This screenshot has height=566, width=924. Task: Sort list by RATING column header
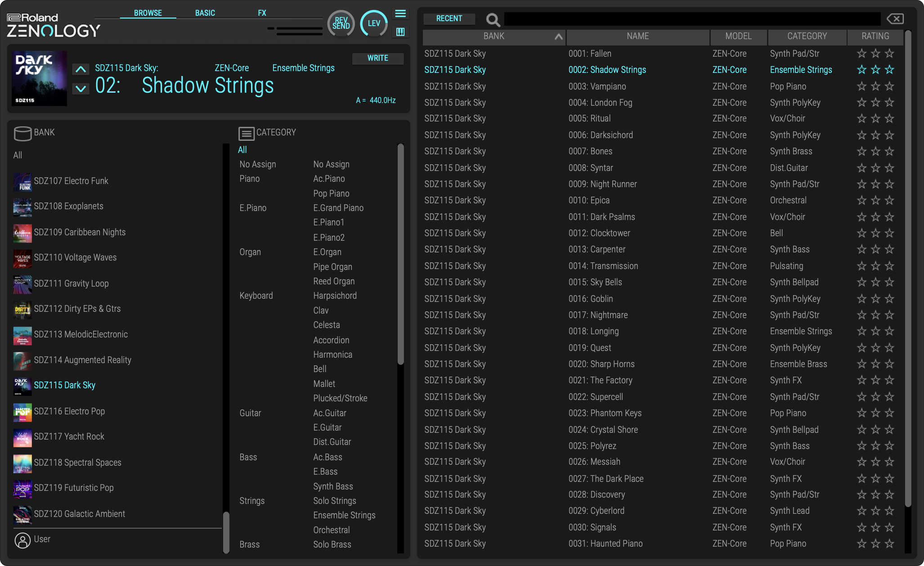pos(875,36)
